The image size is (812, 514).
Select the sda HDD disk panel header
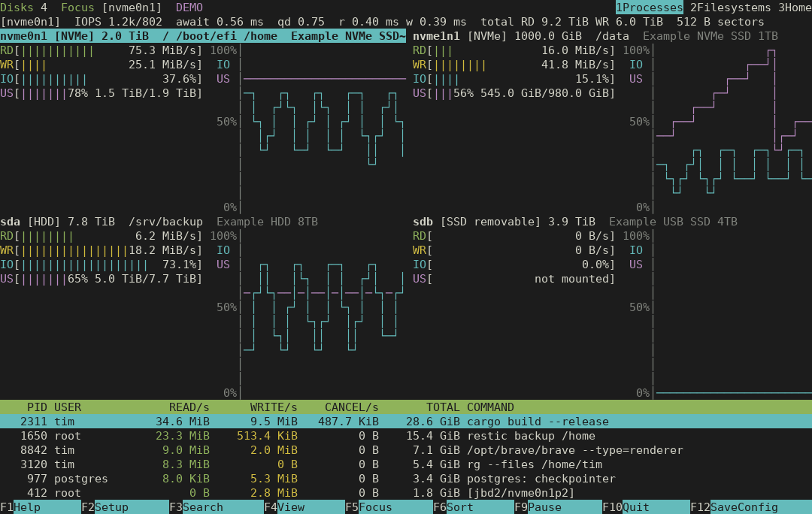click(159, 222)
